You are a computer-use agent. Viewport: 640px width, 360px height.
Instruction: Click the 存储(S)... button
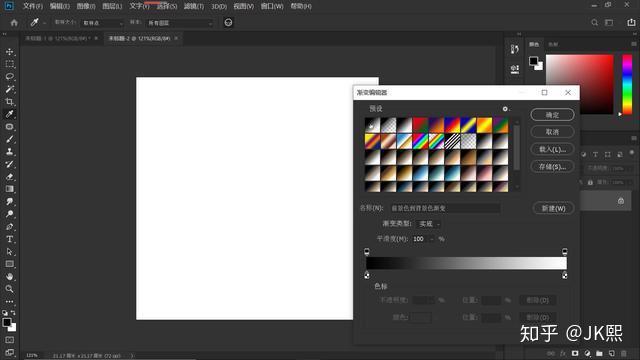[552, 167]
